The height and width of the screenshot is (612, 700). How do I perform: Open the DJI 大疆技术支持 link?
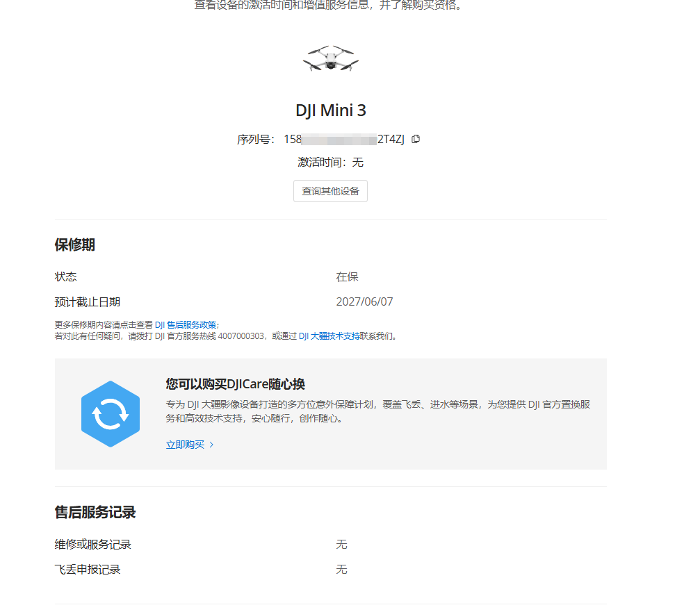coord(329,336)
